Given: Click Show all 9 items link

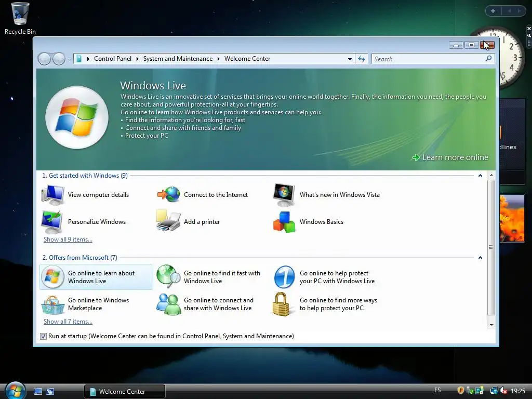Looking at the screenshot, I should coord(68,240).
